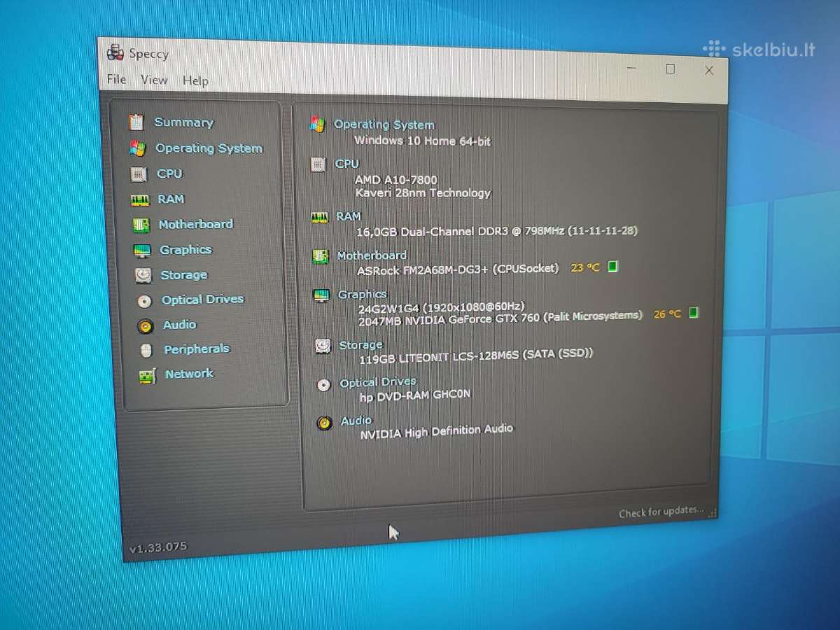The image size is (840, 630).
Task: Select the RAM sidebar entry
Action: click(171, 199)
